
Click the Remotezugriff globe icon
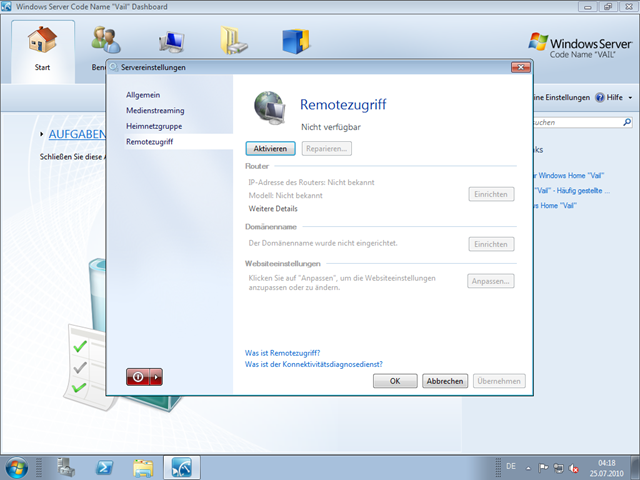tap(270, 108)
